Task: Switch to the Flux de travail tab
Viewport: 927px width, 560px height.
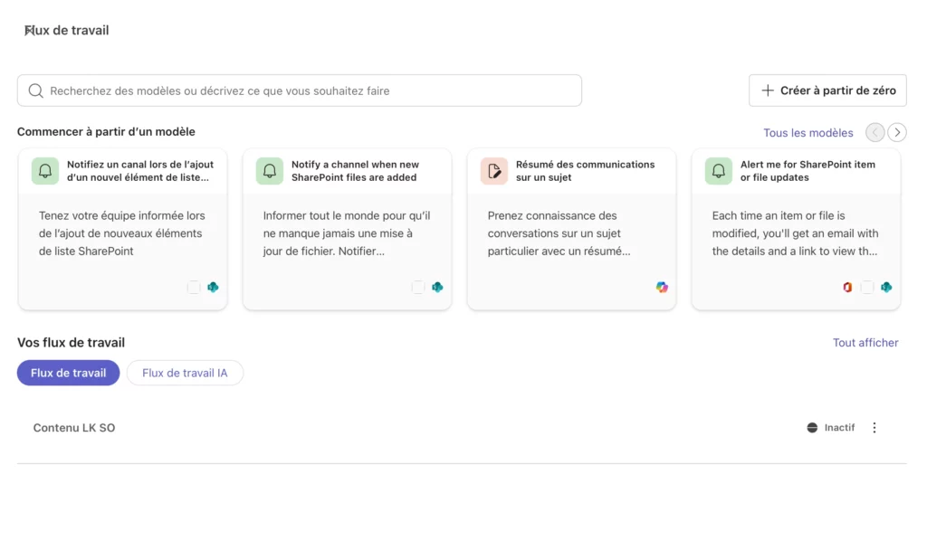Action: [68, 372]
